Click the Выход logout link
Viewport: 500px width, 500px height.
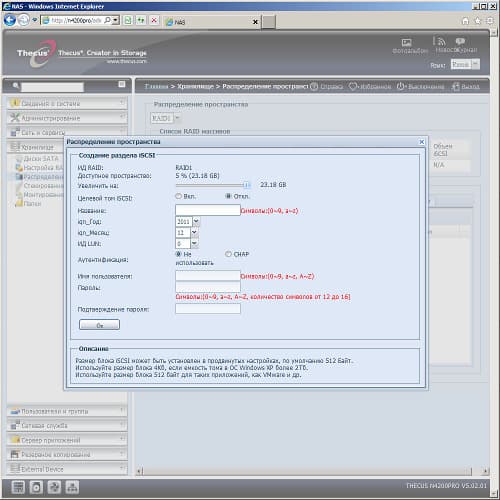tap(466, 87)
